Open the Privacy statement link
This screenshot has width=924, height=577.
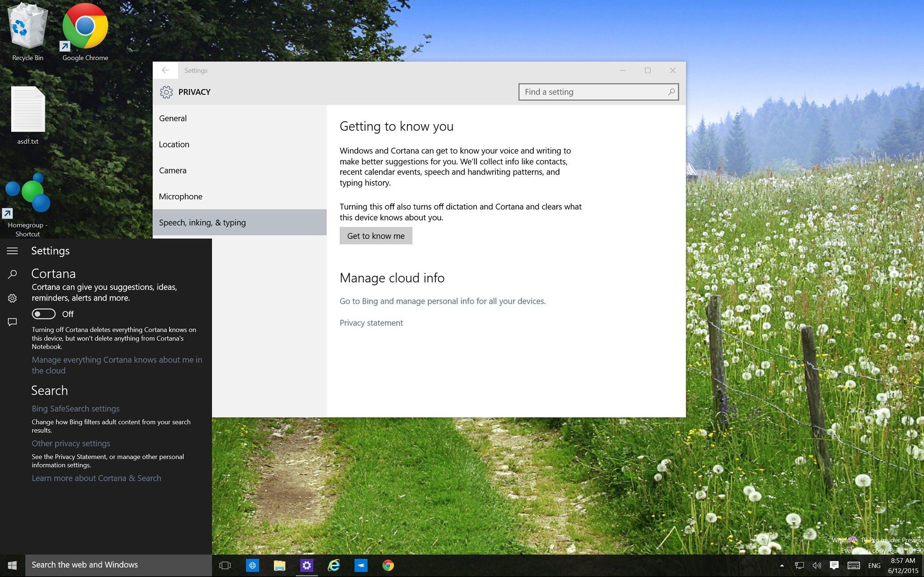click(x=371, y=322)
